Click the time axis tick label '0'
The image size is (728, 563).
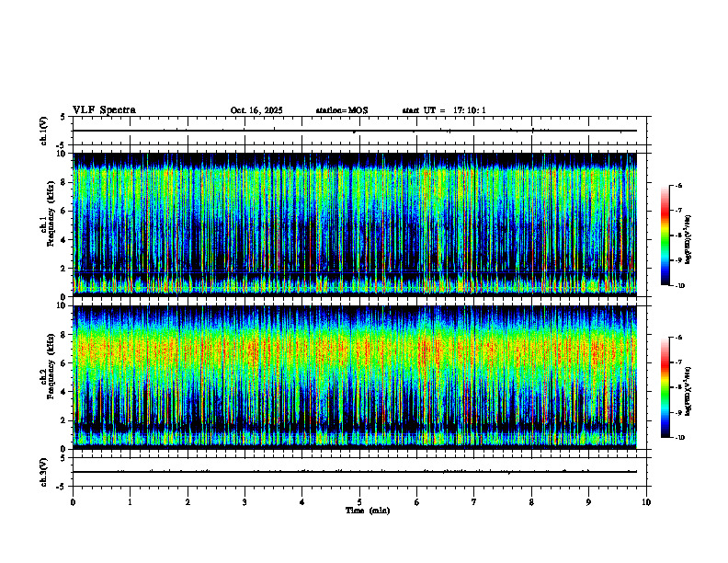pos(73,502)
